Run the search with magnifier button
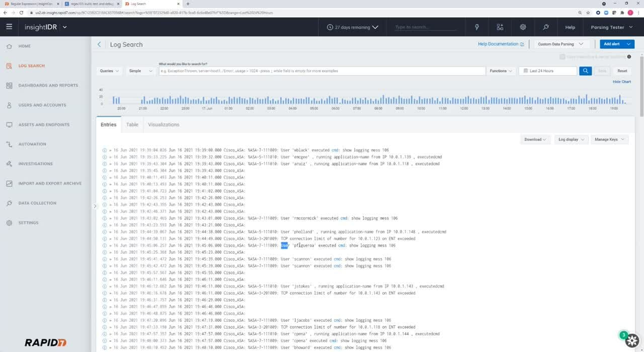 pyautogui.click(x=585, y=71)
